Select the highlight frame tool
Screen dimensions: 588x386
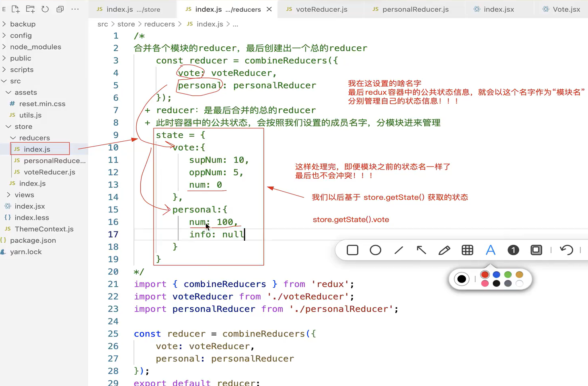[x=536, y=250]
